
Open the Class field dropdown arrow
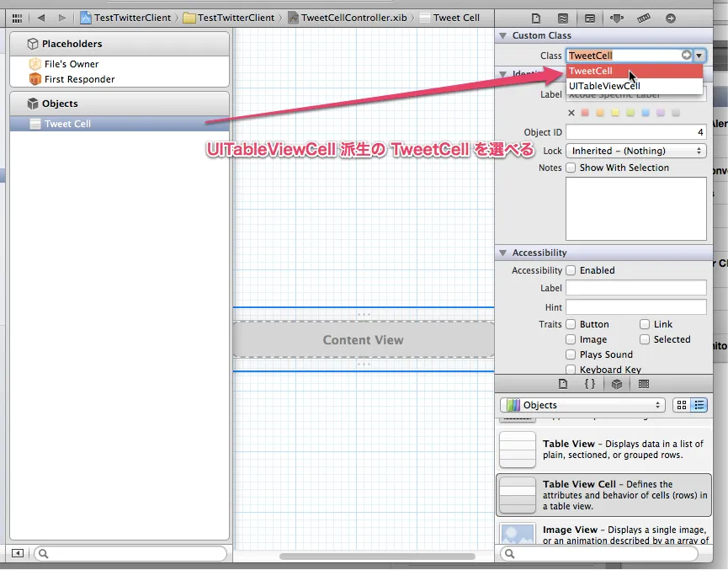click(x=699, y=55)
